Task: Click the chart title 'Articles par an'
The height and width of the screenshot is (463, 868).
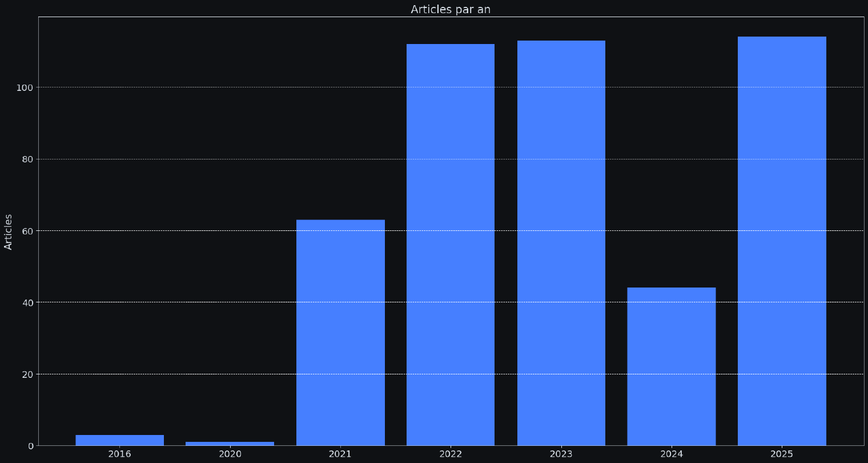Action: point(451,9)
